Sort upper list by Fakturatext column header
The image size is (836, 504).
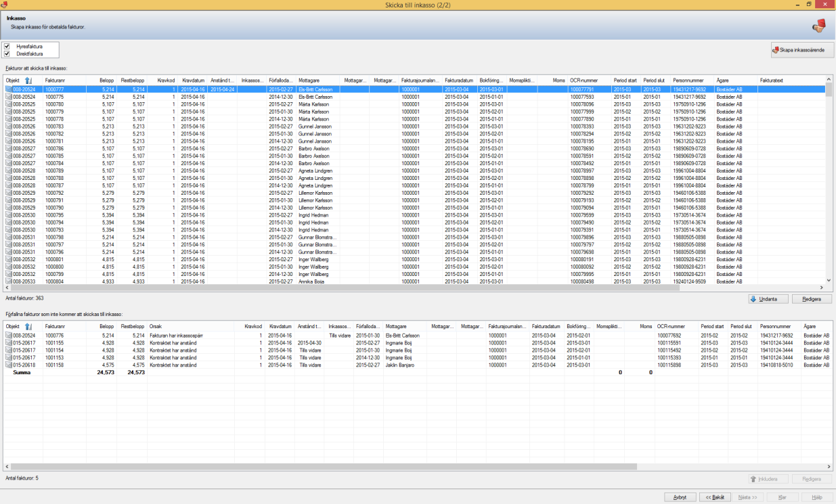pos(791,81)
